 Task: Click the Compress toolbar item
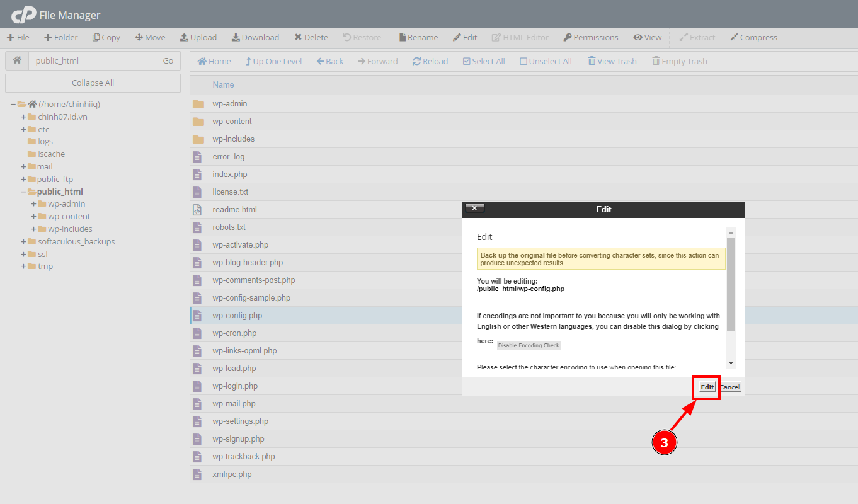point(753,37)
